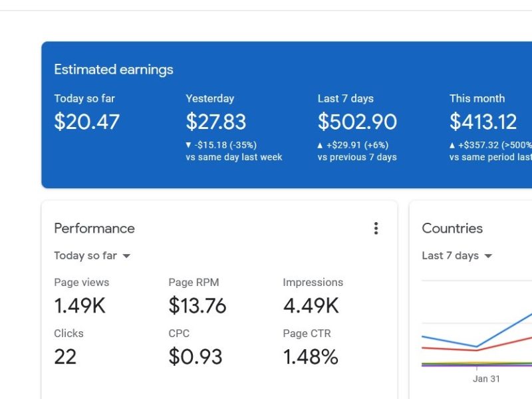Click the Yesterday earnings $27.83
Image resolution: width=532 pixels, height=399 pixels.
pos(215,122)
